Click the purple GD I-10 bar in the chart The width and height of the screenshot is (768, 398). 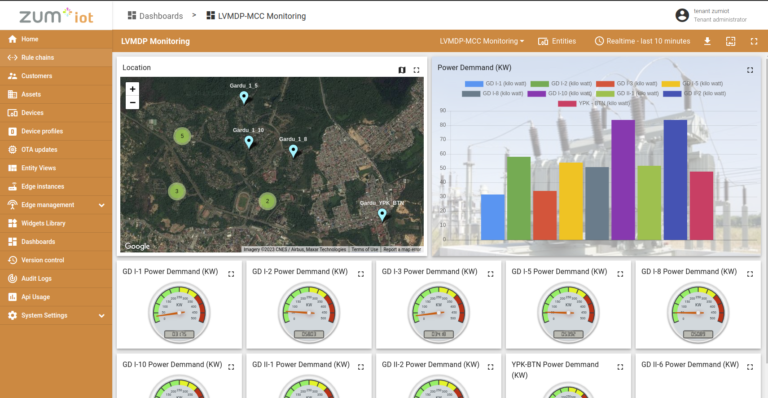coord(623,180)
